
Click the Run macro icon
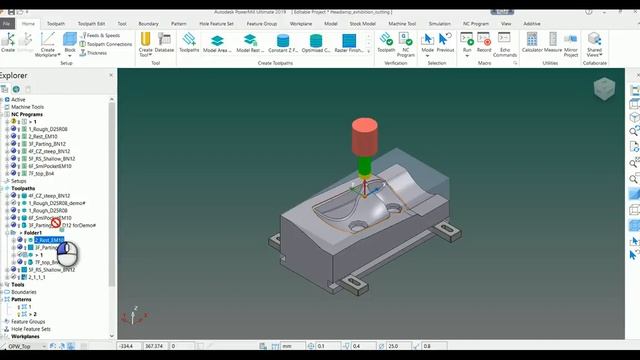pos(467,40)
